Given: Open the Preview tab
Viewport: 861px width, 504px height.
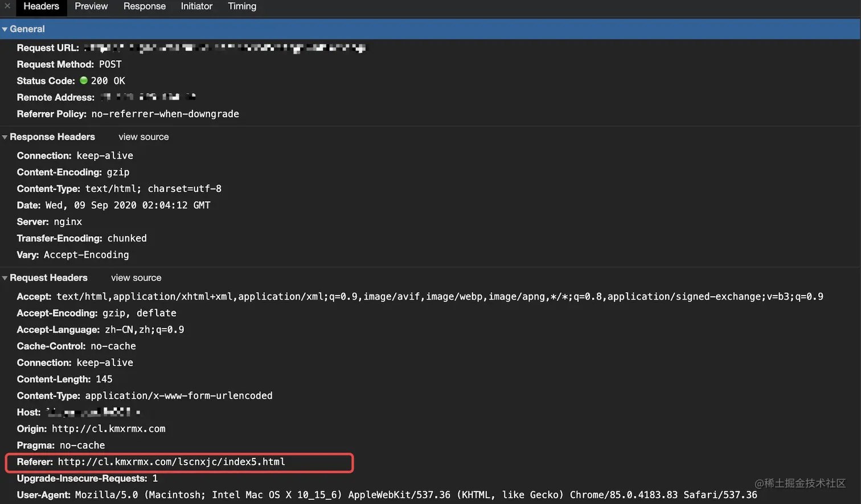Looking at the screenshot, I should click(x=91, y=6).
